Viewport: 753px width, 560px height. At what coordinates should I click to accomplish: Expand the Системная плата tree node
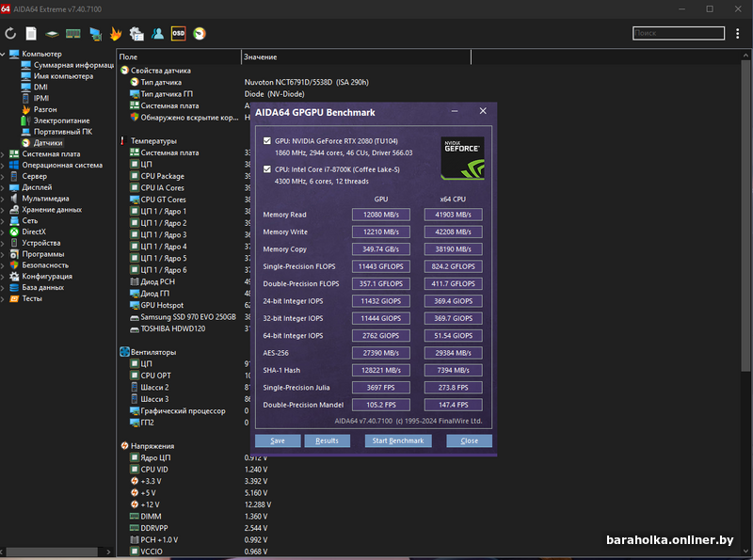[3, 154]
